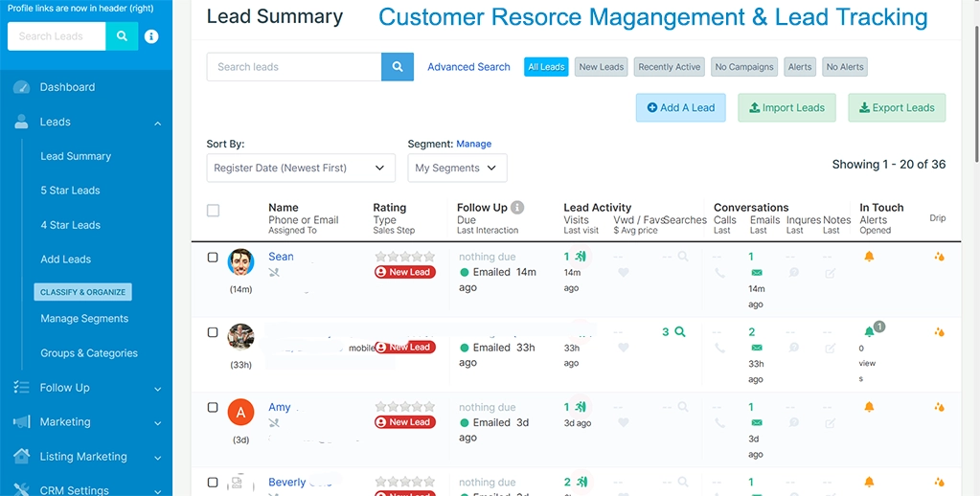Open 4 Star Leads in the sidebar
The width and height of the screenshot is (980, 496).
pos(70,225)
